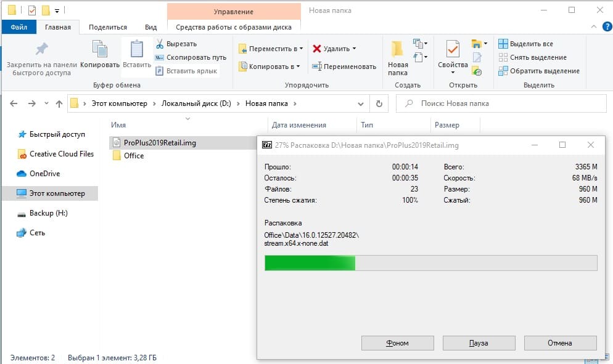This screenshot has height=364, width=613.
Task: Open easy access dropdown in Создать group
Action: click(420, 57)
